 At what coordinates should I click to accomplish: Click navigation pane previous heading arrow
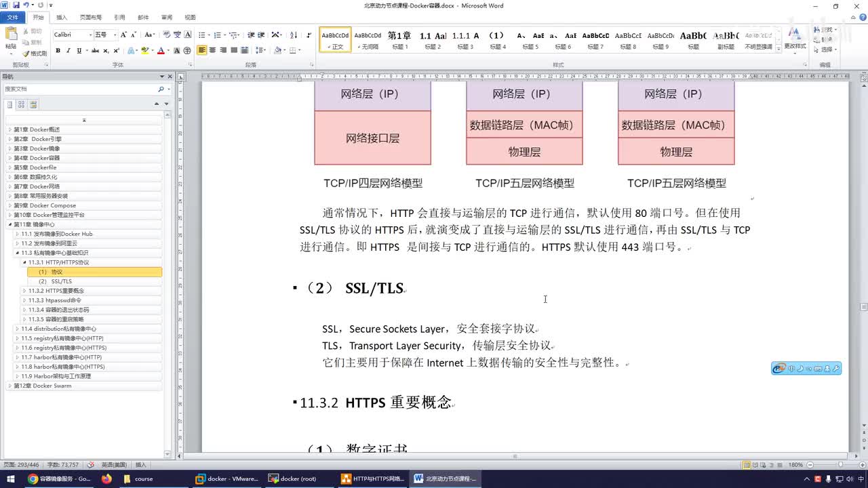click(157, 104)
